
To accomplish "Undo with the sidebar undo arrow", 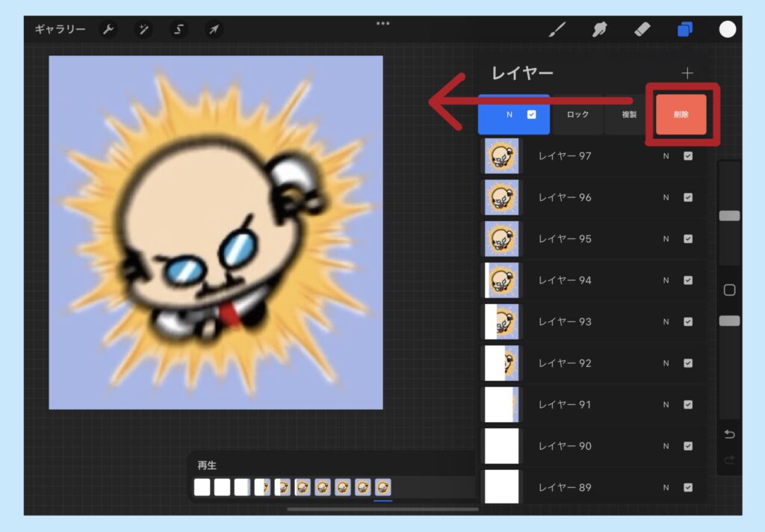I will click(x=729, y=434).
